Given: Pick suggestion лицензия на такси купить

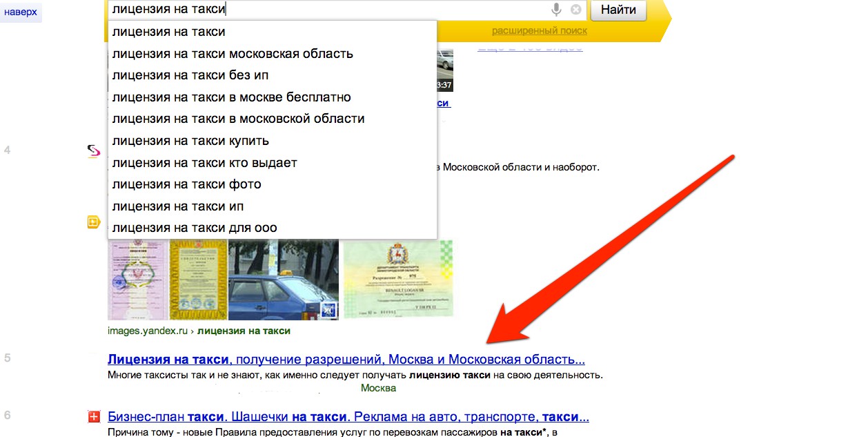Looking at the screenshot, I should [273, 141].
